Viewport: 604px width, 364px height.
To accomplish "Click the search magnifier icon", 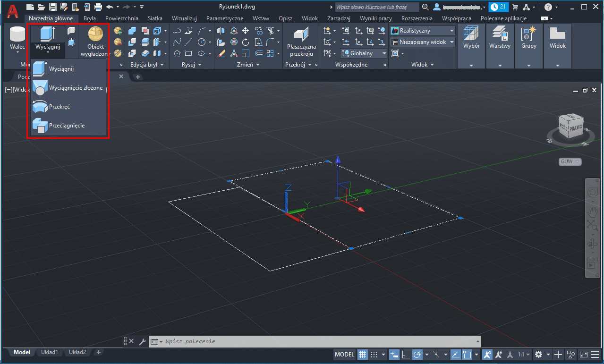I will (425, 7).
